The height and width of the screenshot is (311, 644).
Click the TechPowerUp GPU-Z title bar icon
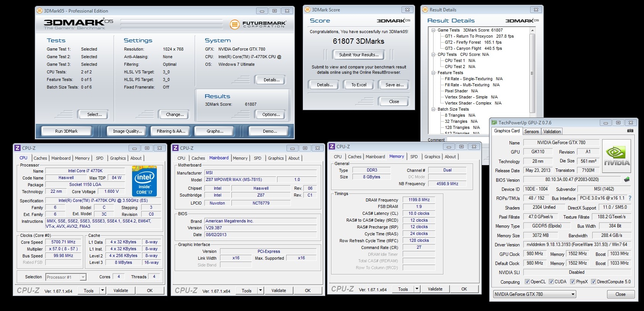click(494, 123)
